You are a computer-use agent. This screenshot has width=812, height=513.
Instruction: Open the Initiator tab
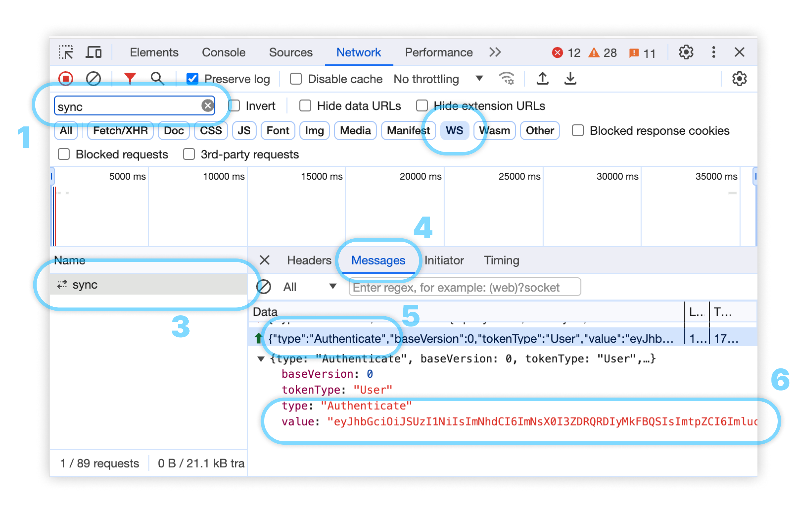pyautogui.click(x=444, y=260)
